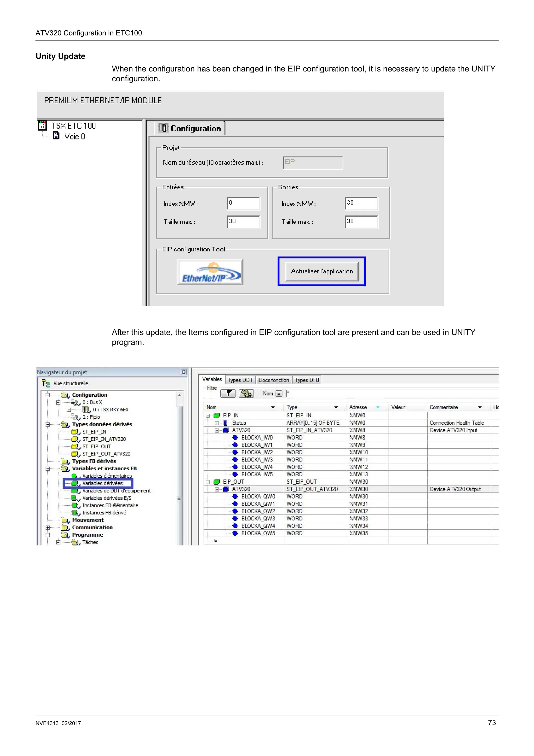Expand the Communication node
The width and height of the screenshot is (534, 756).
click(48, 527)
